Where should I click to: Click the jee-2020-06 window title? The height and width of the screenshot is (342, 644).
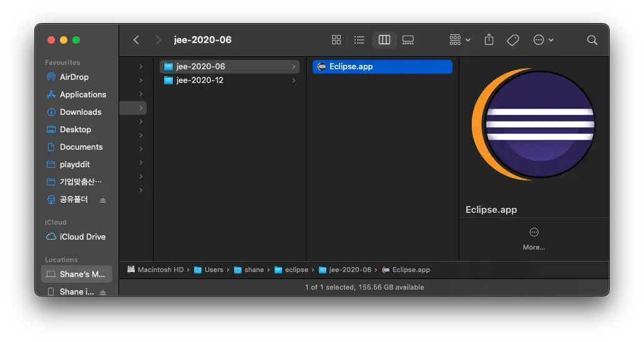pos(202,40)
